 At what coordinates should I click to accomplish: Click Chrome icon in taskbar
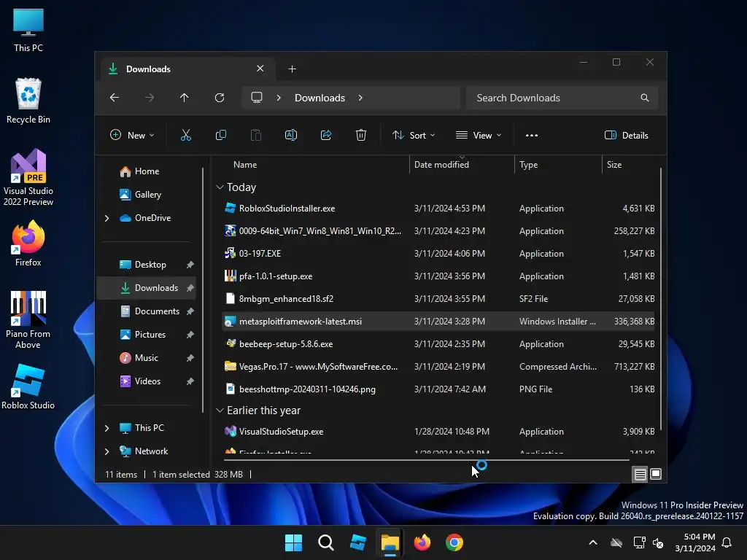[454, 542]
